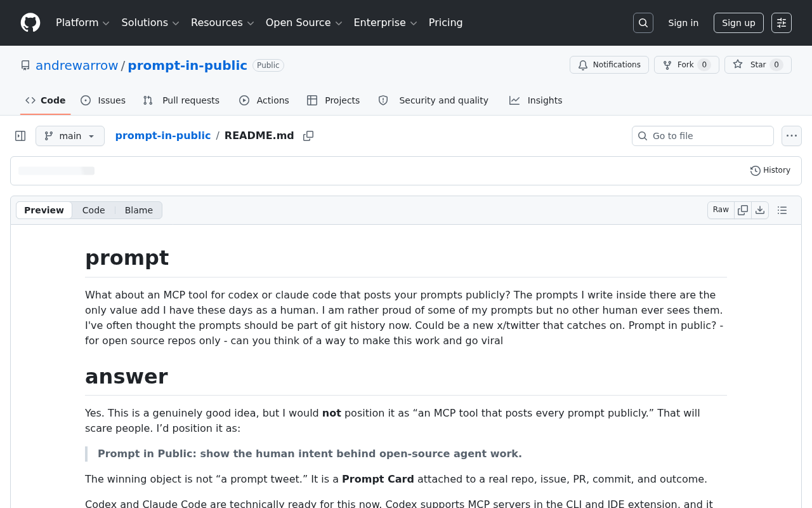This screenshot has height=508, width=812.
Task: Open appearance settings icon in the header
Action: pos(782,23)
